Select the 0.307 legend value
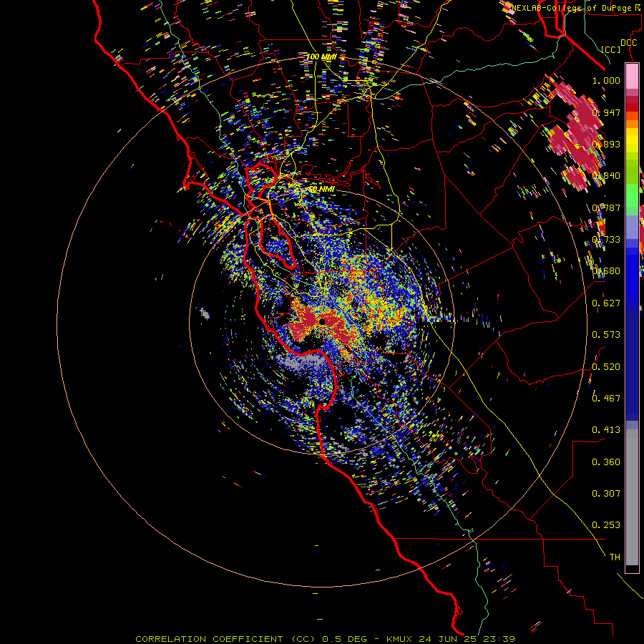 tap(606, 494)
